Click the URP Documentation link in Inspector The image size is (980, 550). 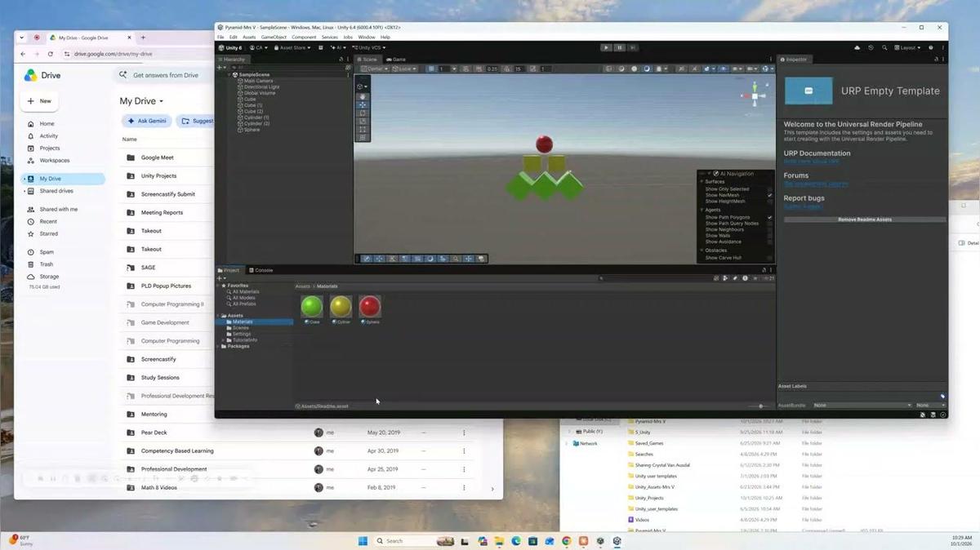[811, 162]
